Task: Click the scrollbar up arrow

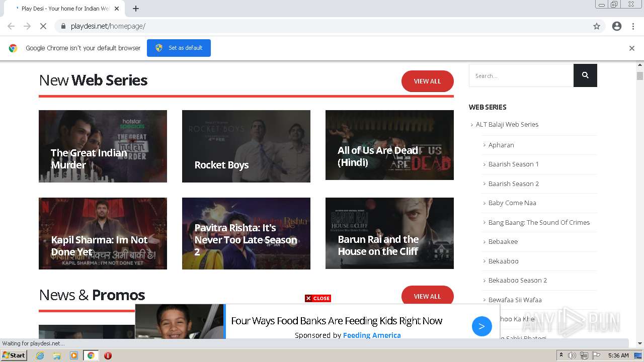Action: (x=640, y=65)
